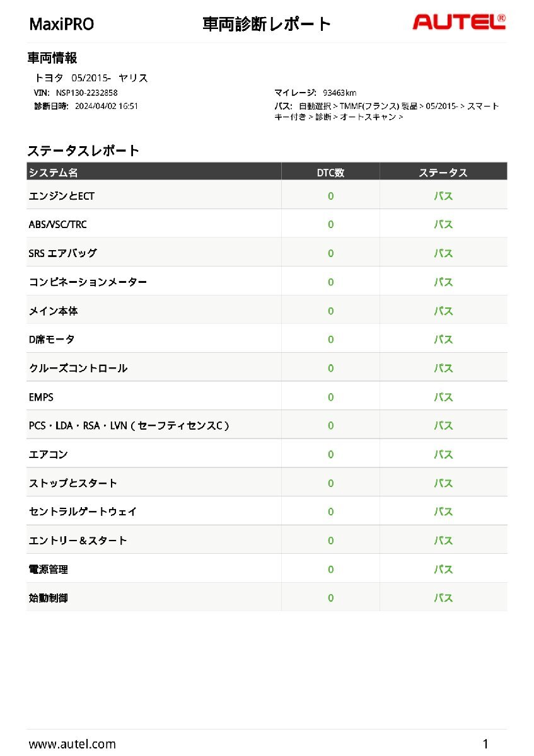Click the DTC count for 電源管理
534x756 pixels.
tap(330, 570)
